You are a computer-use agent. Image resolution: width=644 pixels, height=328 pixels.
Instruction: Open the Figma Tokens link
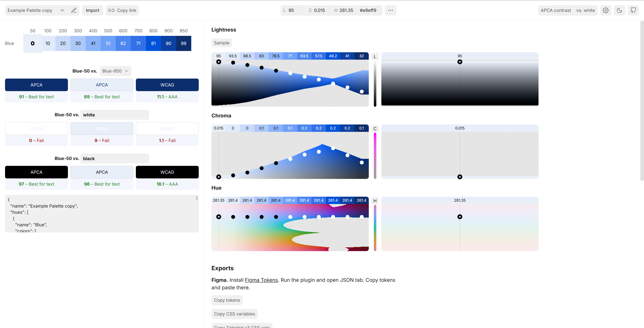261,280
